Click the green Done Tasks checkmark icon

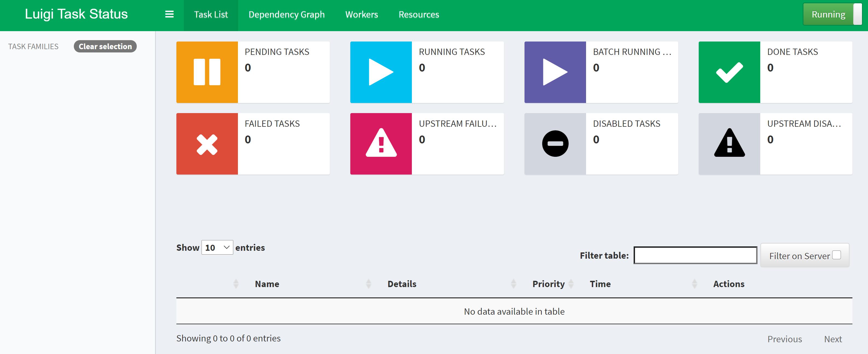729,72
